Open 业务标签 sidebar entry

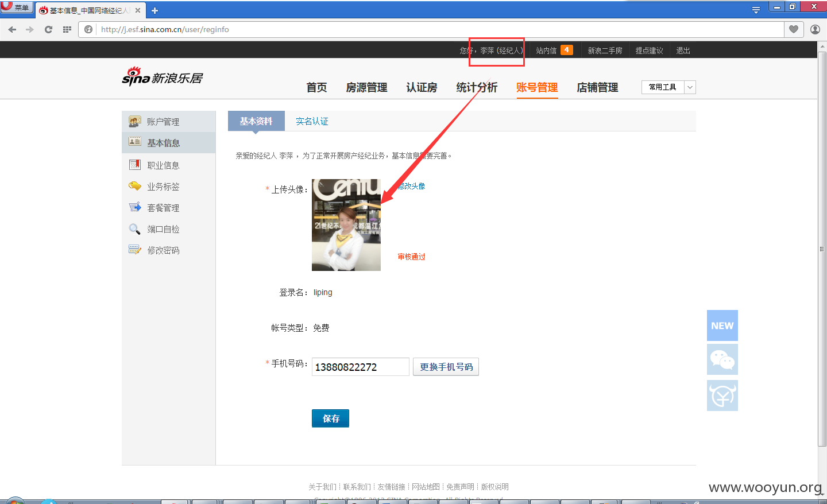pos(168,187)
